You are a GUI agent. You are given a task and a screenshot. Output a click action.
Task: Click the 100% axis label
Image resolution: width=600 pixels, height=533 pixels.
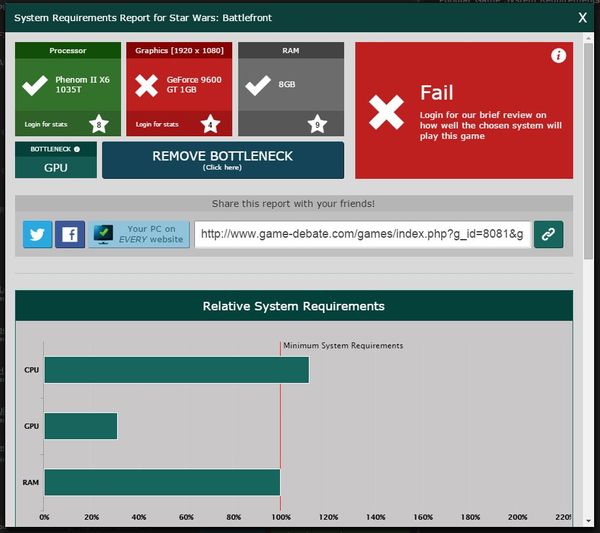(x=281, y=517)
